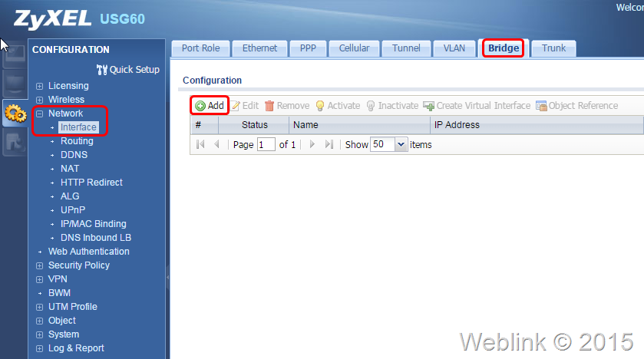The width and height of the screenshot is (644, 359).
Task: Open the ALG menu item
Action: click(x=70, y=196)
